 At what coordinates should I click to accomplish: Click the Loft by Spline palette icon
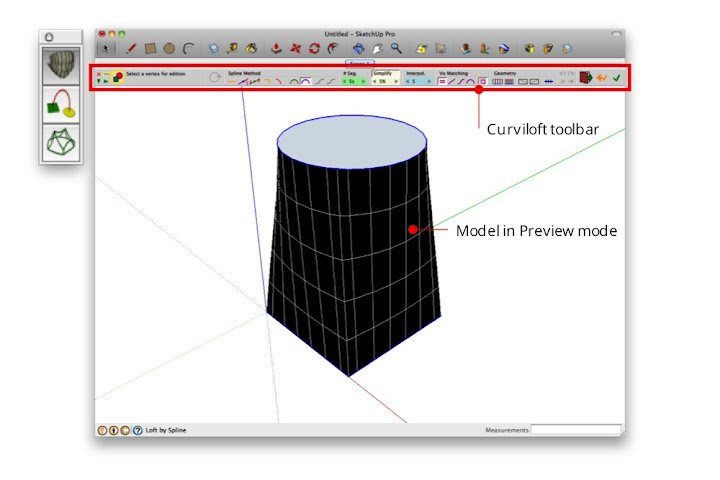tap(62, 64)
